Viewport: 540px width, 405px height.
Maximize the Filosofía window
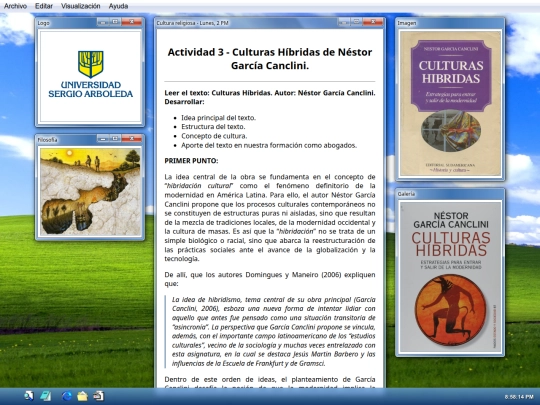pos(115,138)
